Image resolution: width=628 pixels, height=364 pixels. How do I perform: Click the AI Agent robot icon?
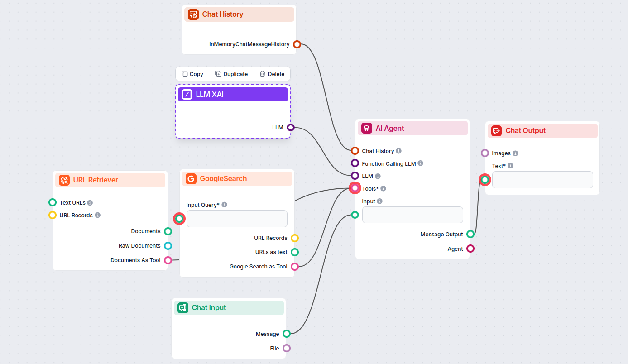[366, 128]
